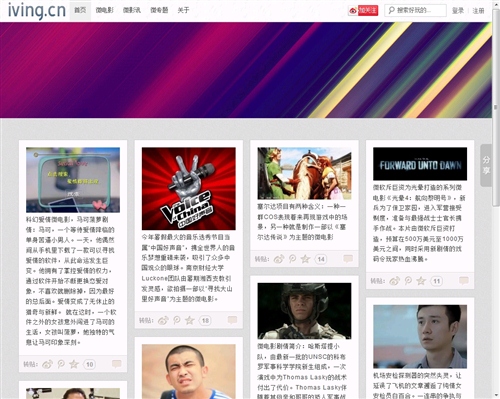
Task: Click text starting 微软斥巨资为光晕打造
Action: coord(419,223)
